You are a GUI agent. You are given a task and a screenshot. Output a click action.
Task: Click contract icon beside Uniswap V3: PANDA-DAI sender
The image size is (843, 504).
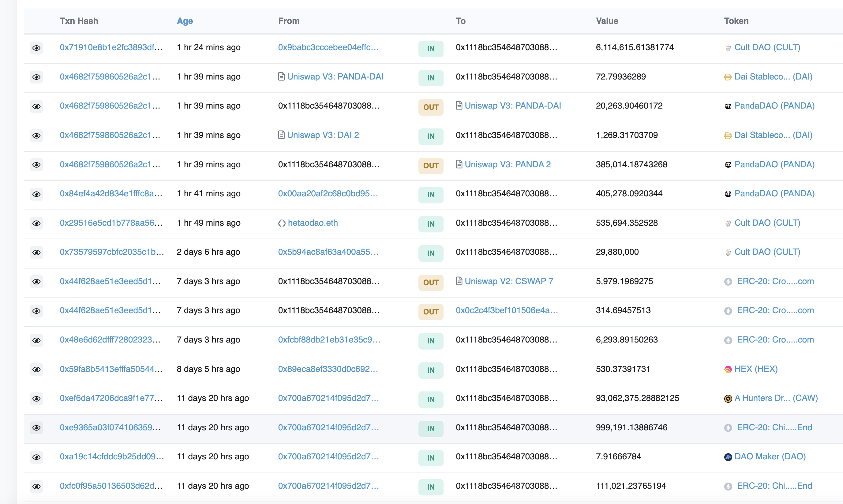pyautogui.click(x=281, y=76)
